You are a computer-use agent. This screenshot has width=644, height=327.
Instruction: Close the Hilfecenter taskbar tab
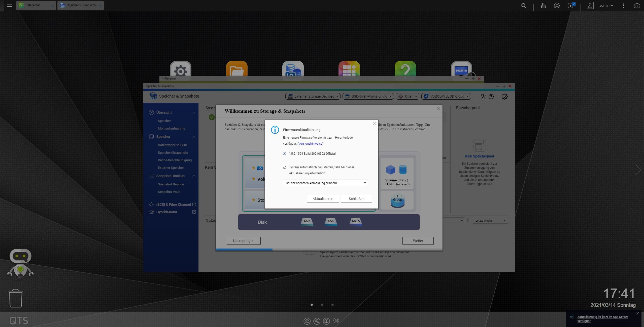coord(53,6)
